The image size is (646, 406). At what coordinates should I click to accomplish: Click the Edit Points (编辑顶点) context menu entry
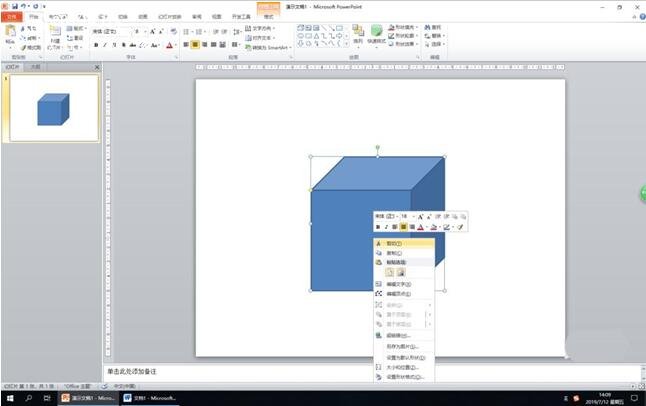[404, 294]
